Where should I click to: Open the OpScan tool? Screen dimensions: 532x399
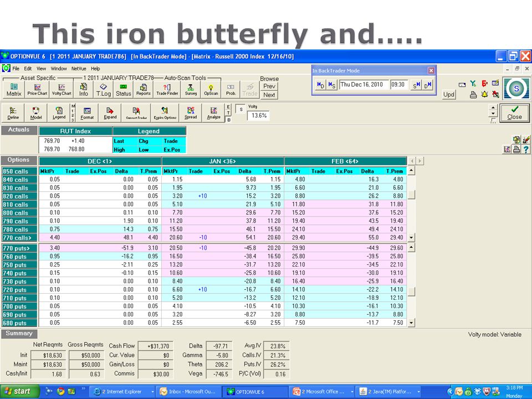point(211,90)
